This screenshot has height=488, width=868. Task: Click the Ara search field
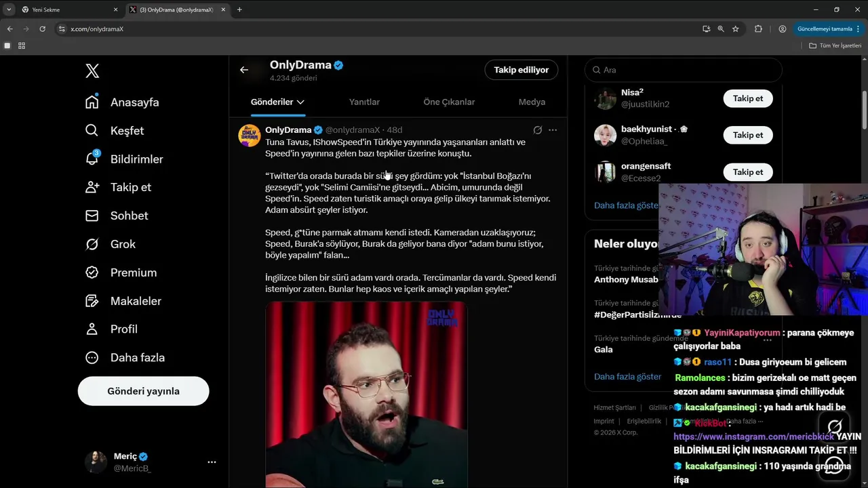click(684, 70)
